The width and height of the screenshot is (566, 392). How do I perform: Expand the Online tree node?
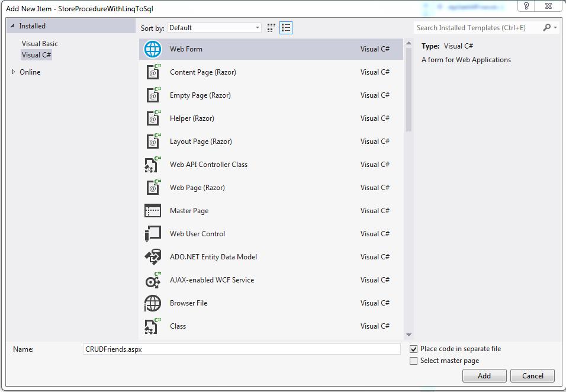coord(14,72)
